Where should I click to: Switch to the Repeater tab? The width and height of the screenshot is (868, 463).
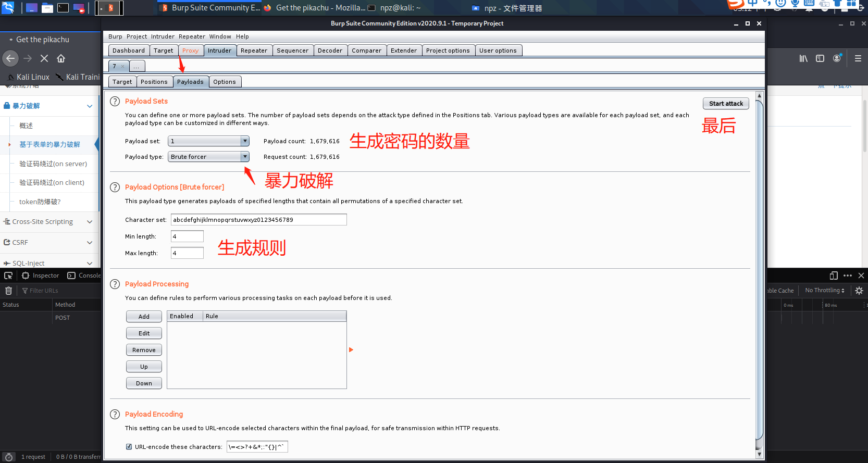coord(254,51)
